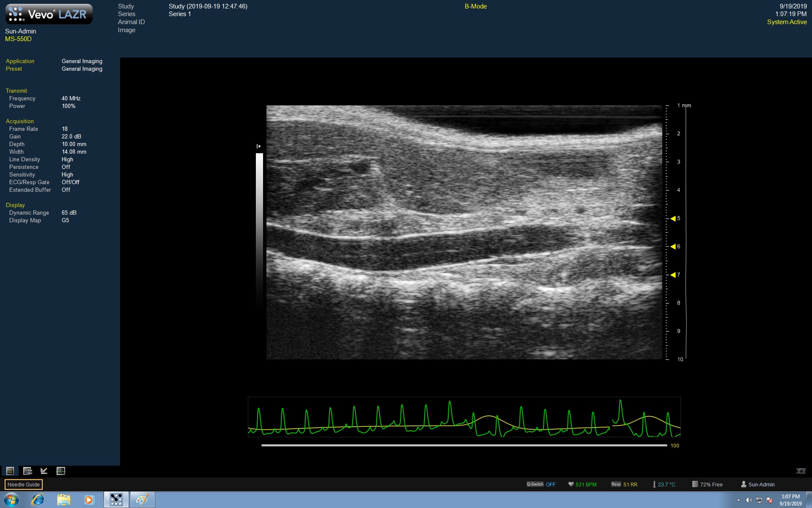
Task: Click the Needle Guide button
Action: 24,484
